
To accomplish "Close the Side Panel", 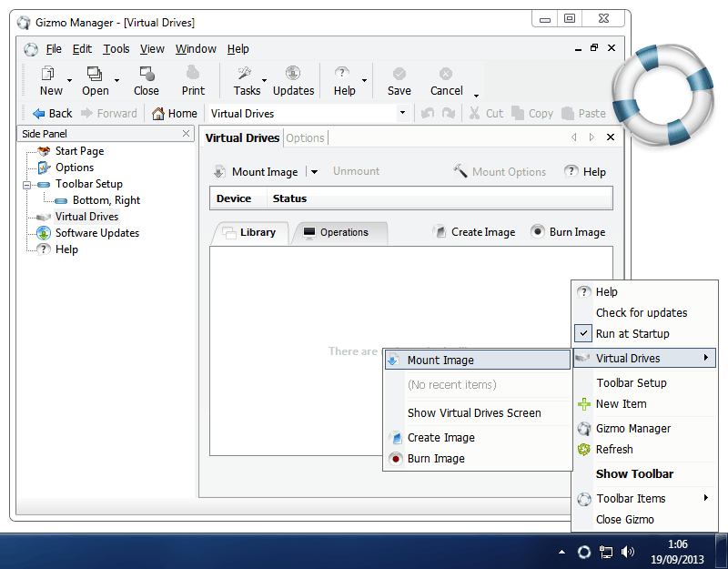I will [x=186, y=134].
